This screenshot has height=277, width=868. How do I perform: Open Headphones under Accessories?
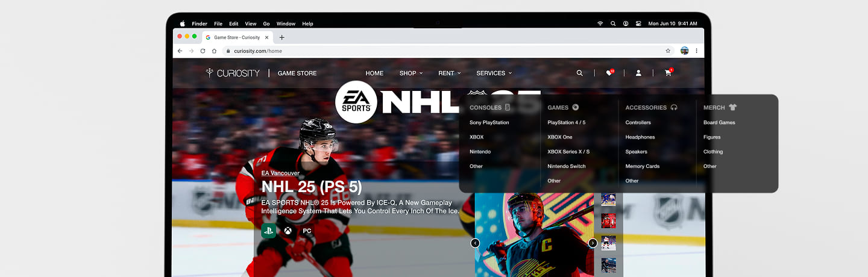640,137
